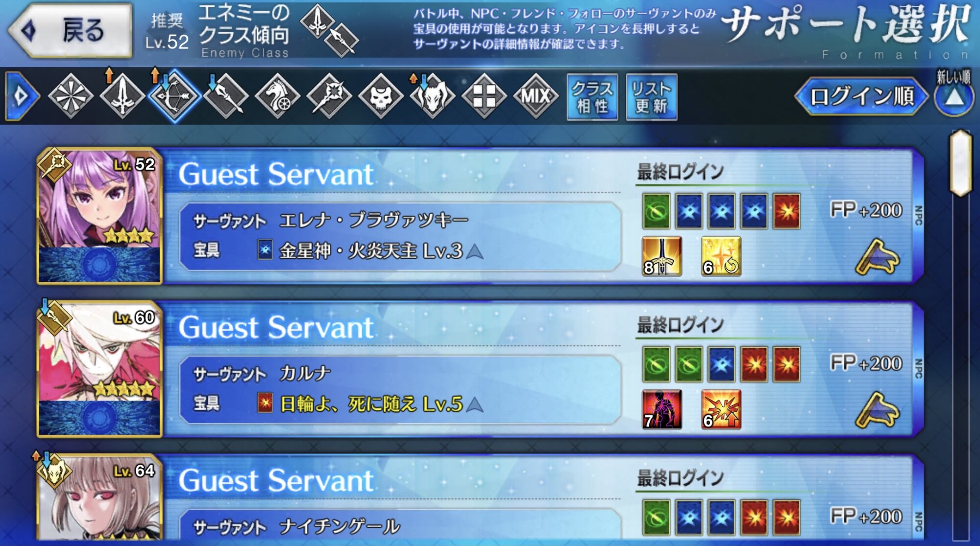The width and height of the screenshot is (980, 546).
Task: Expand Karna's Noble Phantasm level arrow
Action: (x=475, y=405)
